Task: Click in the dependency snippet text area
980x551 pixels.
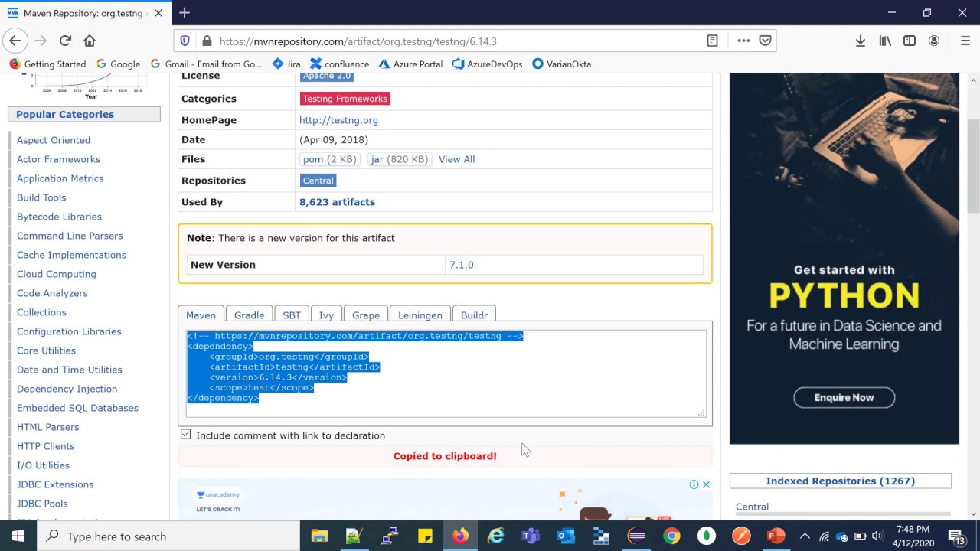Action: pos(446,373)
